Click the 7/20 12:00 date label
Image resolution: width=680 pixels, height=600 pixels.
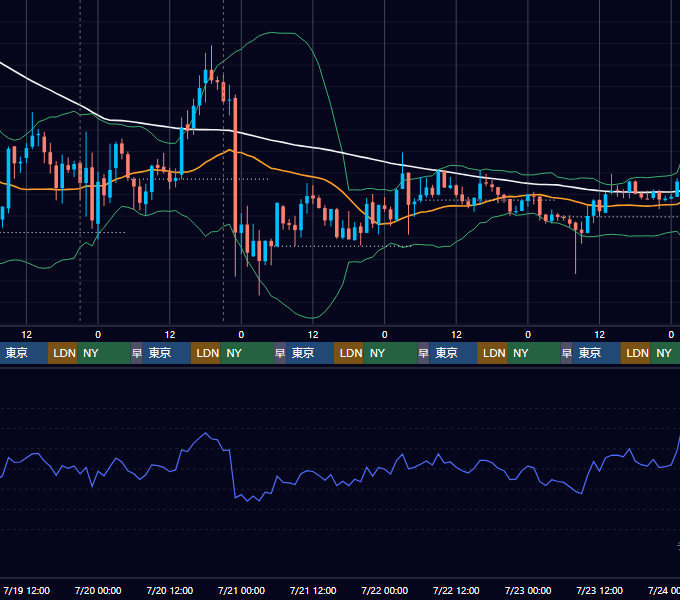point(170,590)
